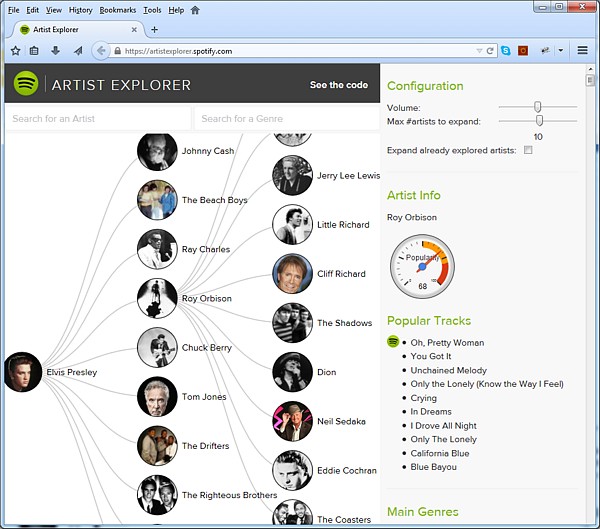This screenshot has height=529, width=600.
Task: Play the track In Dreams
Action: 431,411
